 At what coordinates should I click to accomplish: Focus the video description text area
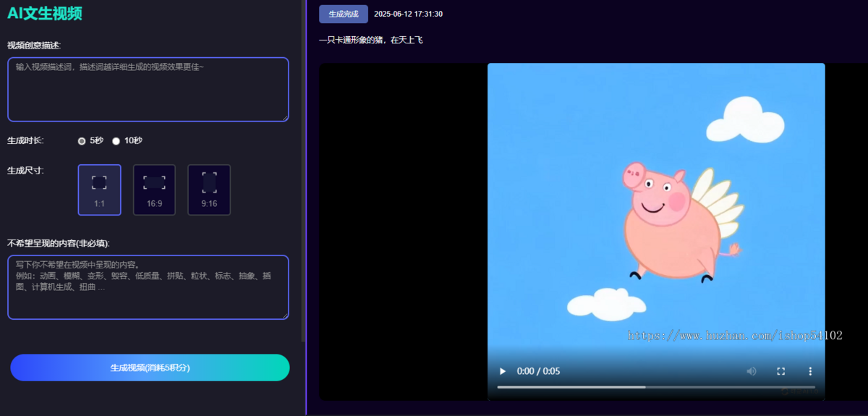pyautogui.click(x=148, y=90)
